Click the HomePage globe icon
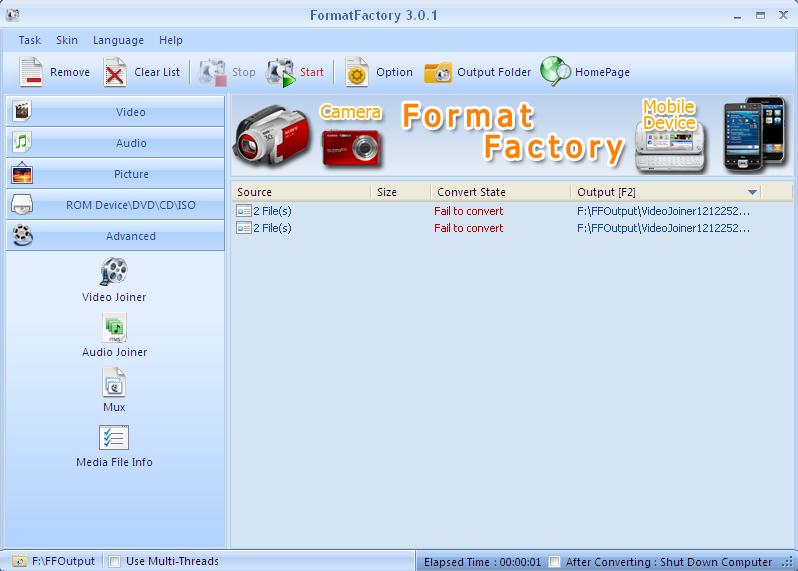 point(555,71)
